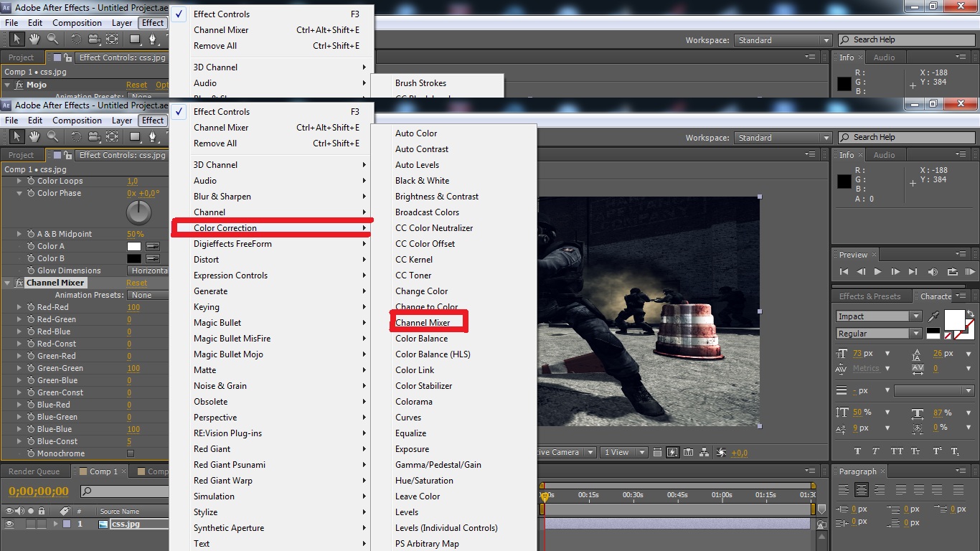Choose Channel Mixer in Color Correction submenu
This screenshot has height=551, width=980.
tap(423, 323)
